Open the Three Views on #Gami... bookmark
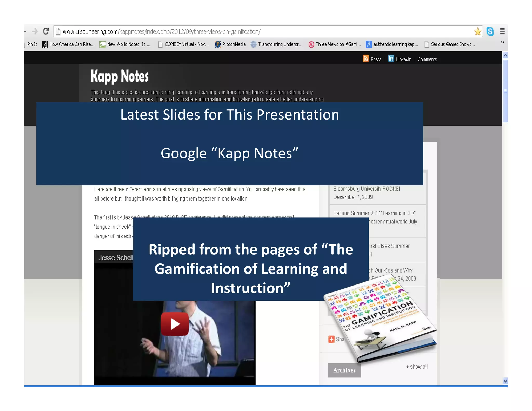The image size is (532, 411). pos(335,44)
